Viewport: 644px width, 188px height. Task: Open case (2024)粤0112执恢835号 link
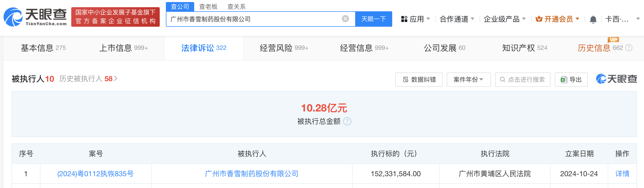point(95,174)
